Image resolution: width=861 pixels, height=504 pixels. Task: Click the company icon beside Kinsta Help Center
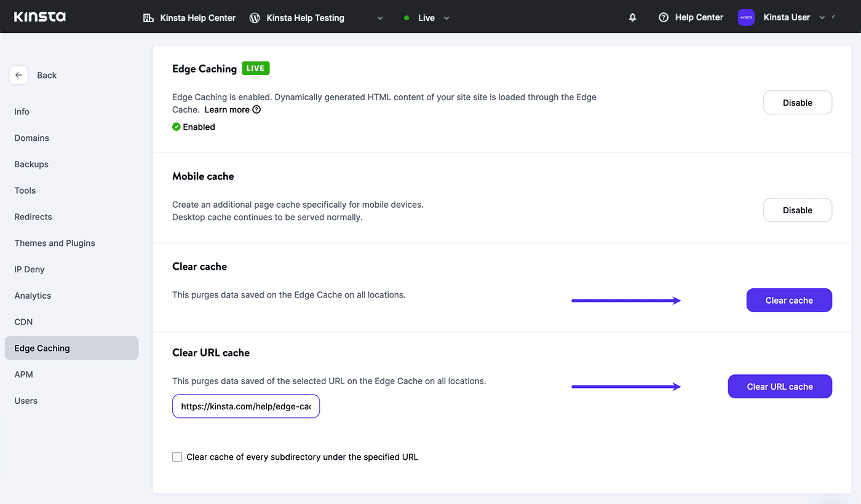148,18
